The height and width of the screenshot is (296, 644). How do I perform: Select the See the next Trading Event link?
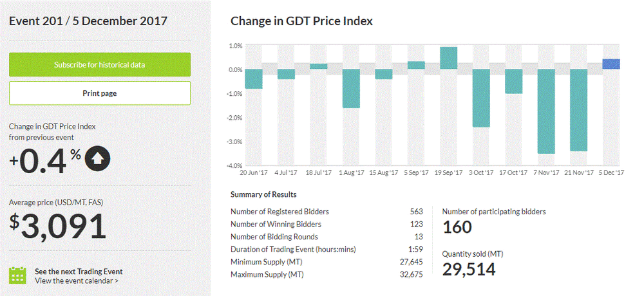pyautogui.click(x=79, y=271)
